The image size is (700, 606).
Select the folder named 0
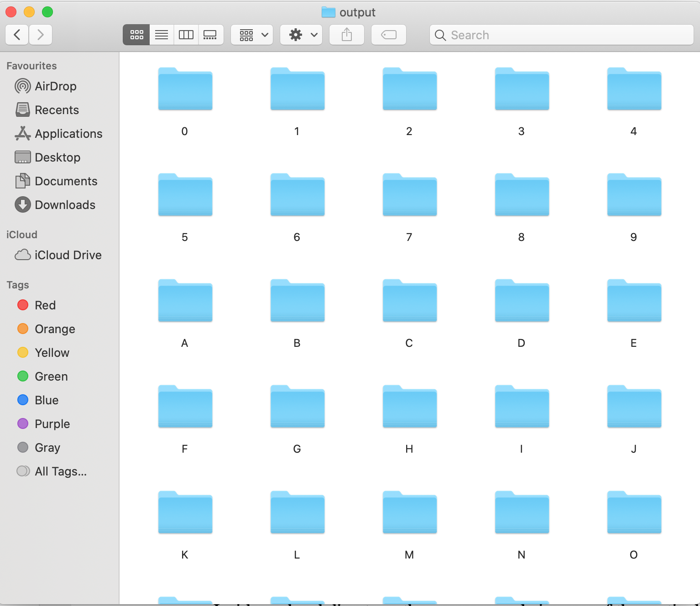coord(185,89)
